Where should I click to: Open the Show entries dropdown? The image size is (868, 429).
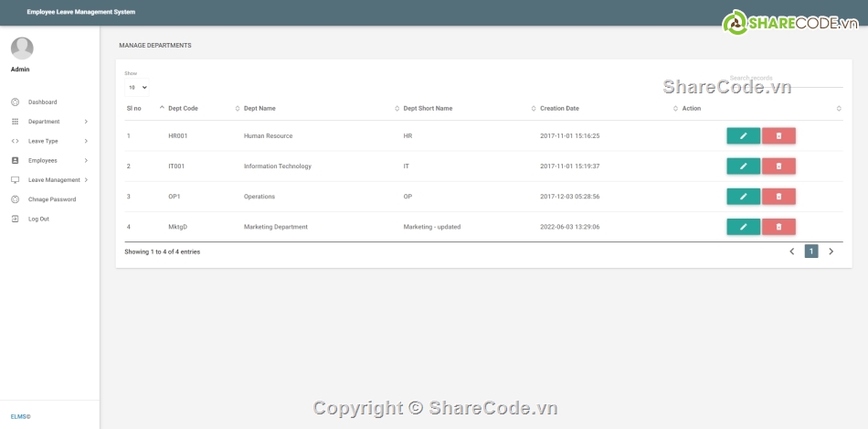[x=136, y=87]
